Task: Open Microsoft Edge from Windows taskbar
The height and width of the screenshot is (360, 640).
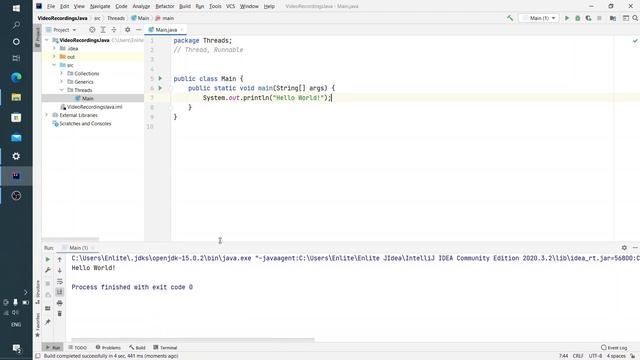Action: coord(16,77)
